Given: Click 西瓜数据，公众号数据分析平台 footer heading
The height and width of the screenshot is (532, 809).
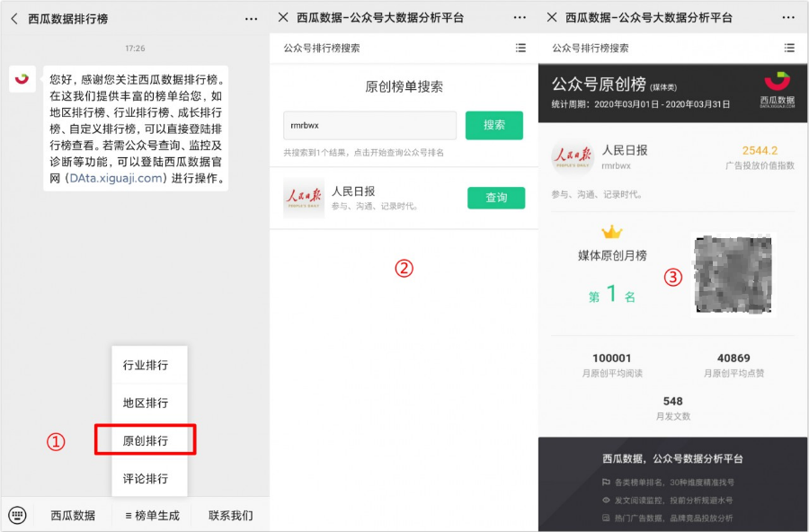Looking at the screenshot, I should pyautogui.click(x=672, y=458).
